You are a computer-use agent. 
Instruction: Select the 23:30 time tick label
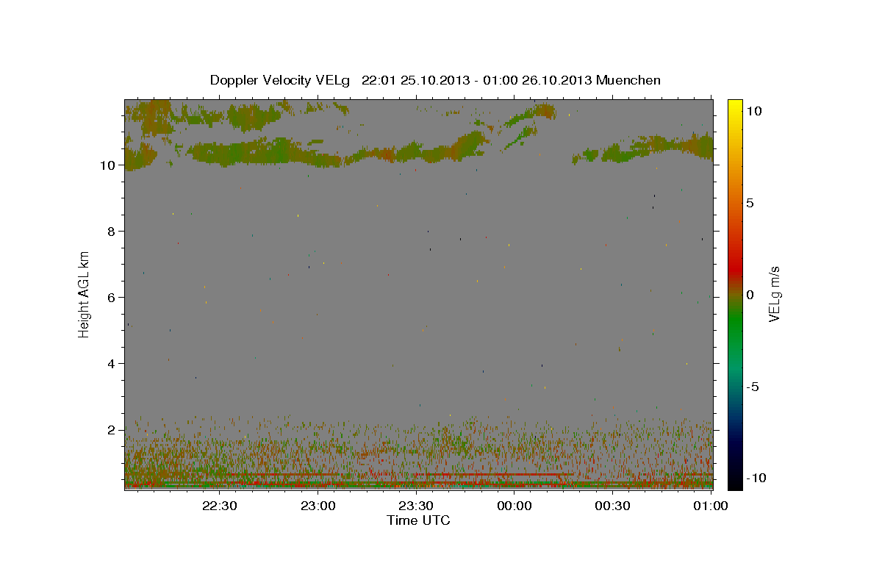point(415,506)
